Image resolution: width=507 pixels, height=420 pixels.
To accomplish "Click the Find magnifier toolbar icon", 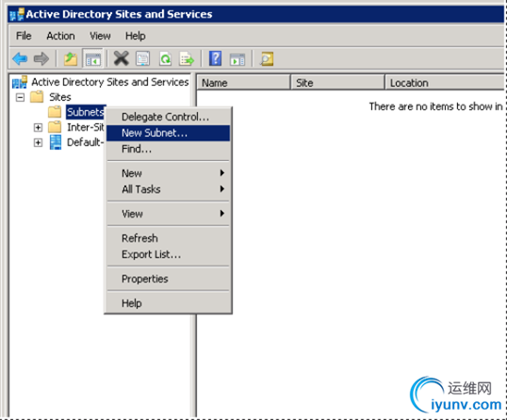I will click(267, 58).
